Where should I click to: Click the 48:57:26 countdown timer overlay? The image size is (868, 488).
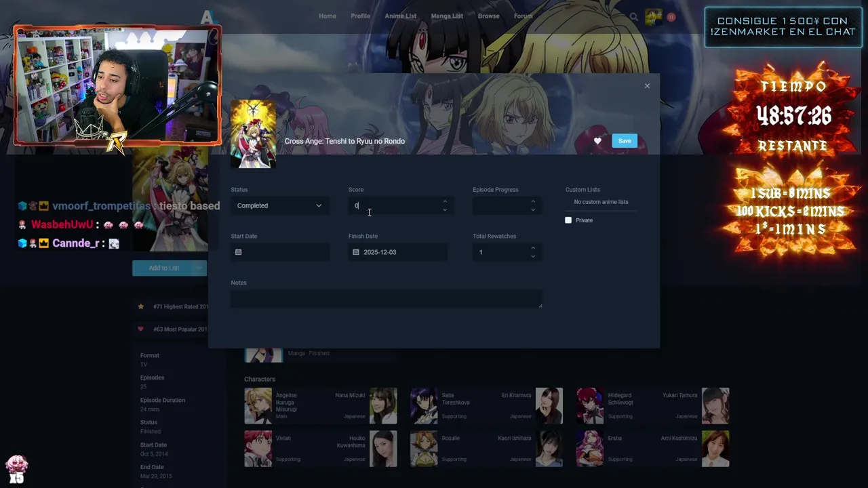(x=793, y=117)
